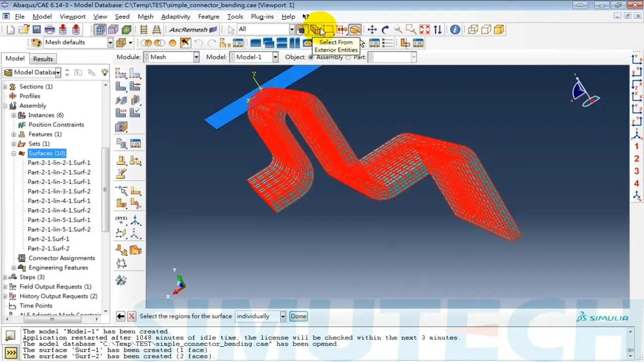The width and height of the screenshot is (644, 362).
Task: Click the Undo arrow icon
Action: pos(199,43)
